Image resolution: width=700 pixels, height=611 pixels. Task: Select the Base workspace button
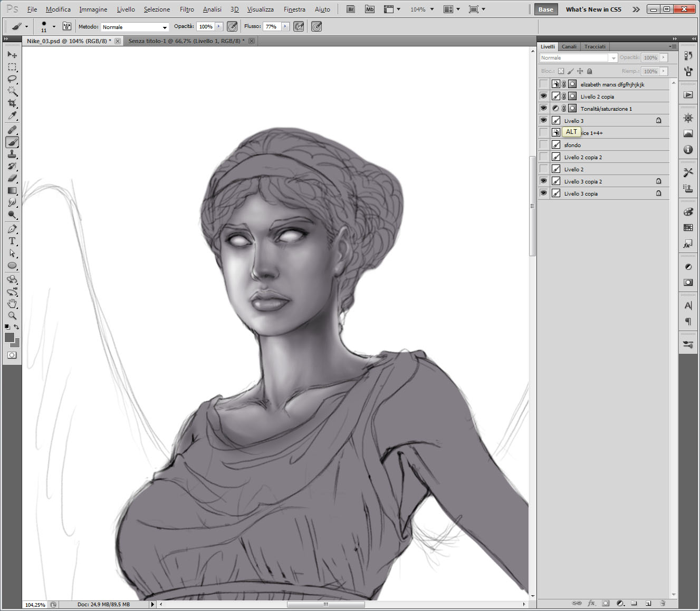coord(546,9)
